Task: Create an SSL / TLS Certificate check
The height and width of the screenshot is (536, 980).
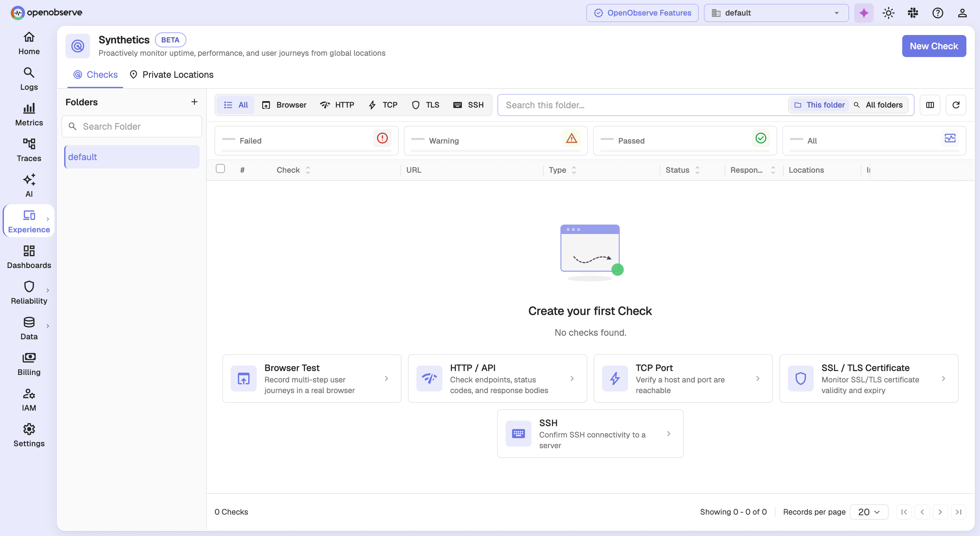Action: (x=869, y=379)
